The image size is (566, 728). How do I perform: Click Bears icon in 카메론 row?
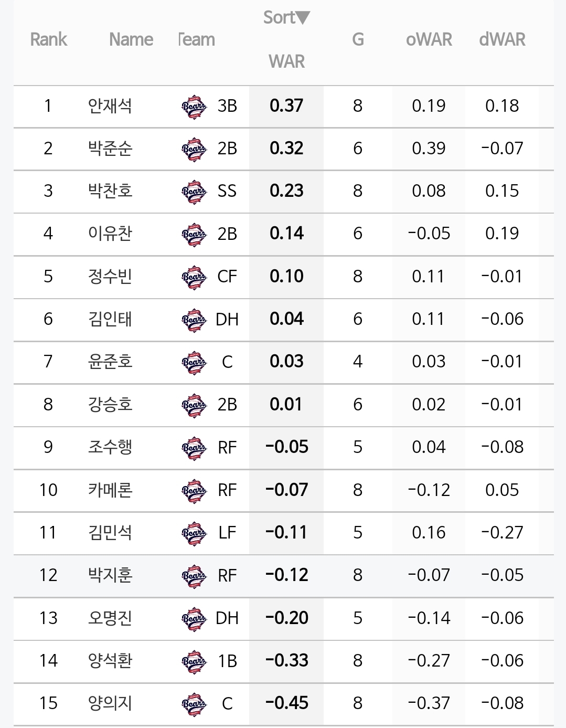tap(194, 491)
